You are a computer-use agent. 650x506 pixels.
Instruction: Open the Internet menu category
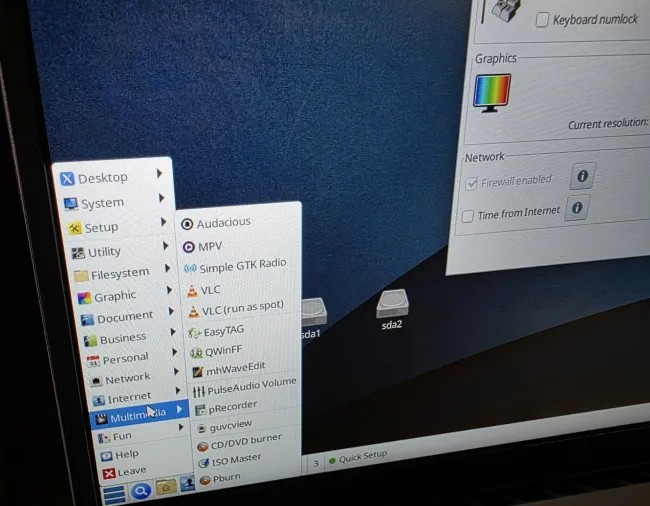click(136, 396)
